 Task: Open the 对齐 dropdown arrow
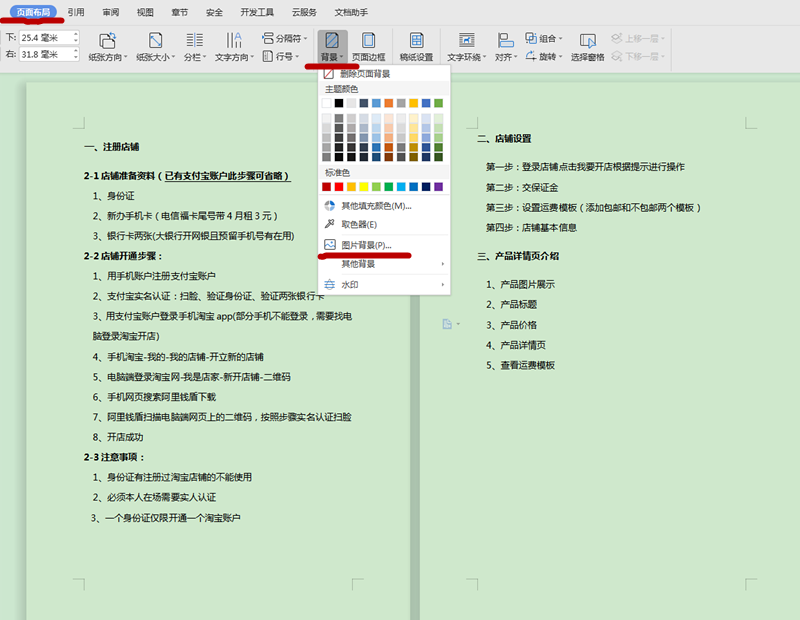point(516,57)
